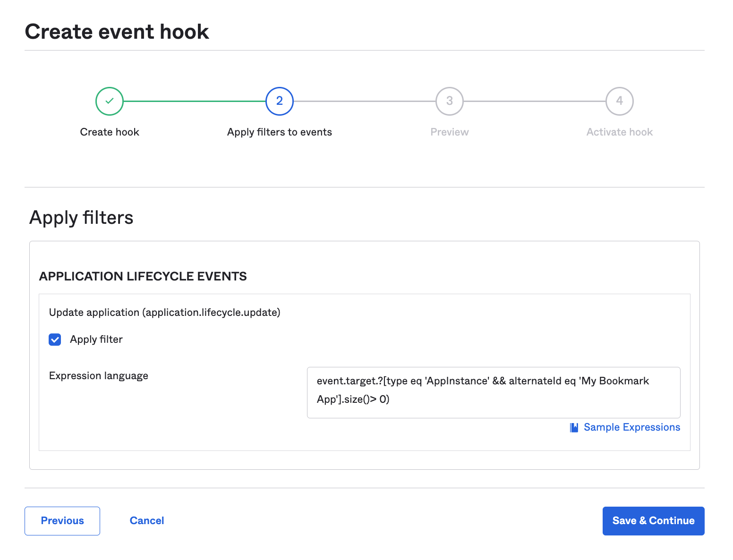Click the 'Create event hook' page title
The height and width of the screenshot is (560, 733).
click(117, 32)
